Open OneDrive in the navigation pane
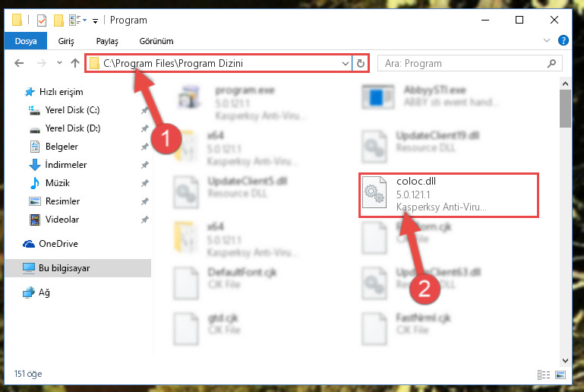 click(x=58, y=244)
